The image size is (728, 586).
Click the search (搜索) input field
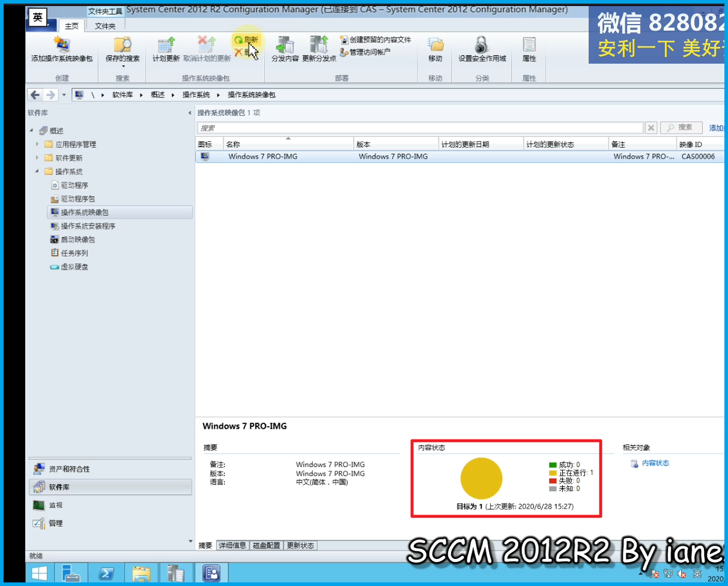(x=420, y=128)
